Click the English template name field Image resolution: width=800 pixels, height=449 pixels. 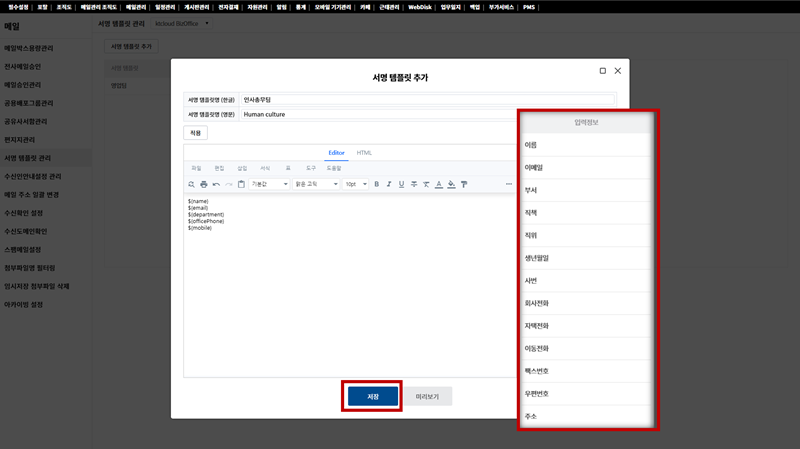pos(379,114)
